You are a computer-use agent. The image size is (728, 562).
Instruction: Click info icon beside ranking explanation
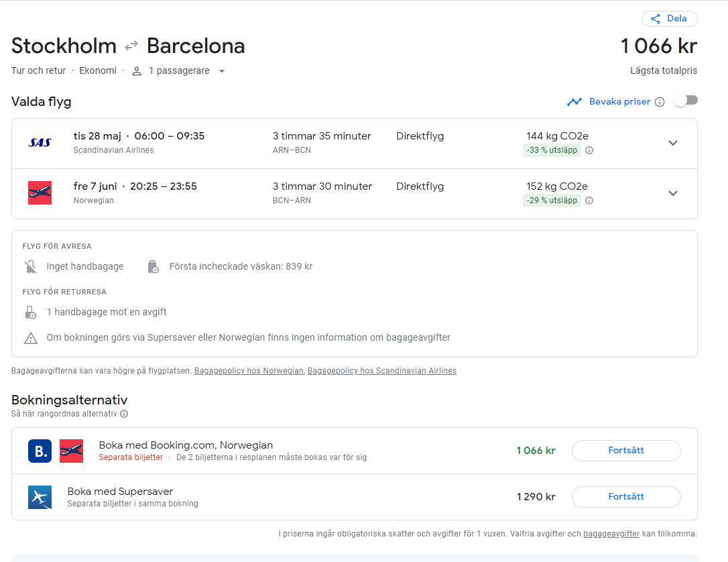coord(124,414)
